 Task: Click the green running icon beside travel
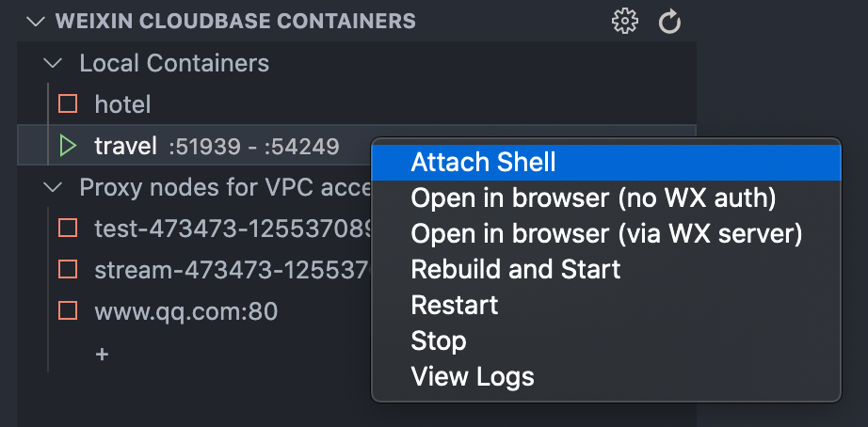(68, 146)
